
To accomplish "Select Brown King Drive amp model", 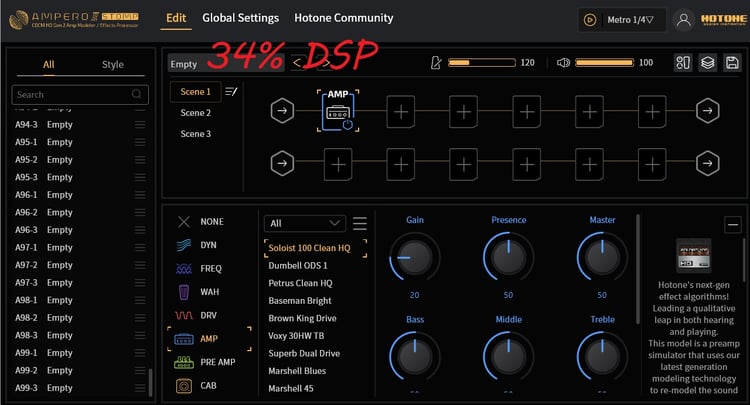I will point(302,318).
